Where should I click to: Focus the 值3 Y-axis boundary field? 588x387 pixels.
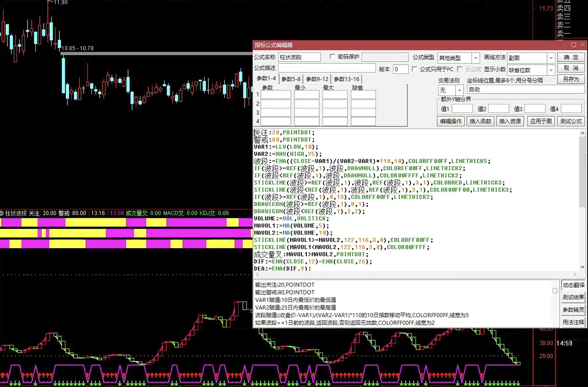[535, 109]
